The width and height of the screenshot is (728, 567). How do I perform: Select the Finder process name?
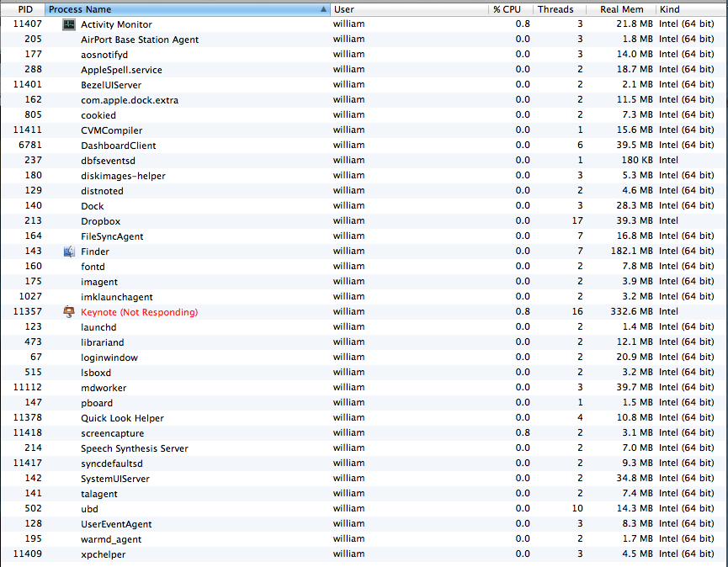tap(95, 252)
